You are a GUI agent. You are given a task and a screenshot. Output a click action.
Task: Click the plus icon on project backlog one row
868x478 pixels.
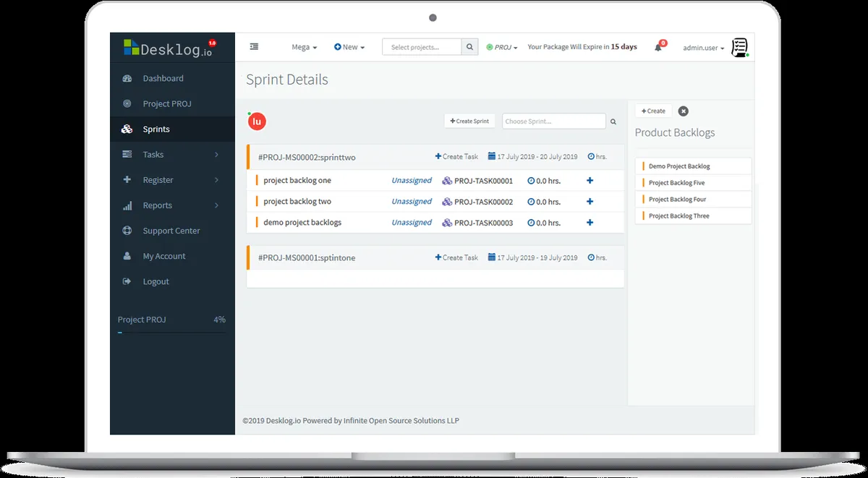(x=590, y=181)
